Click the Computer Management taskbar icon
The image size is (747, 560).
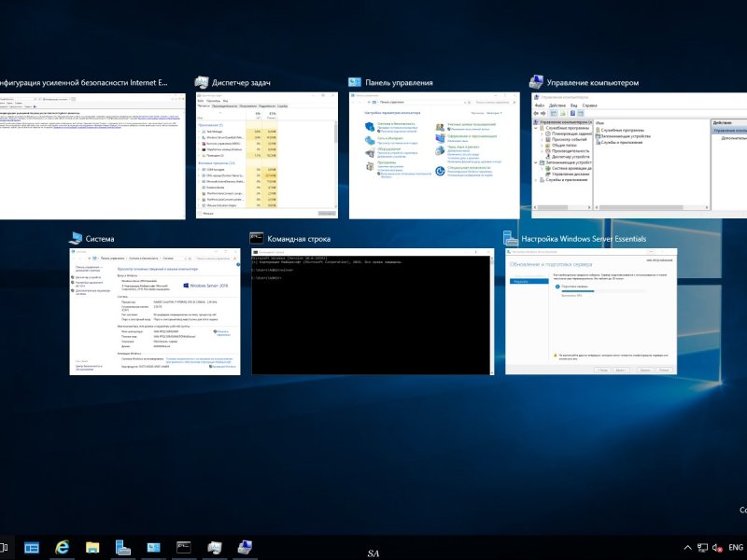pyautogui.click(x=245, y=548)
